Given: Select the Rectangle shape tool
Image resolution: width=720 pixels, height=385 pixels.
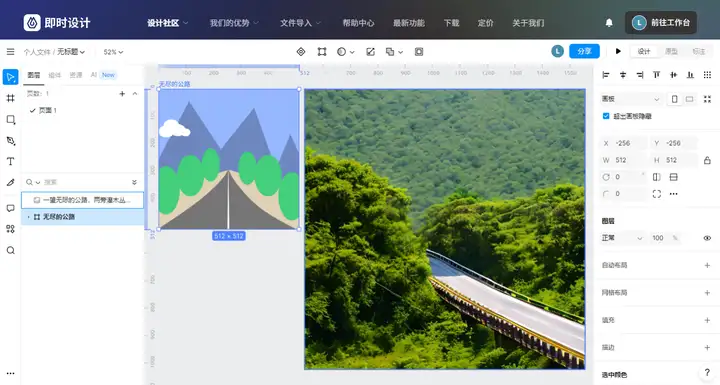Looking at the screenshot, I should point(11,119).
